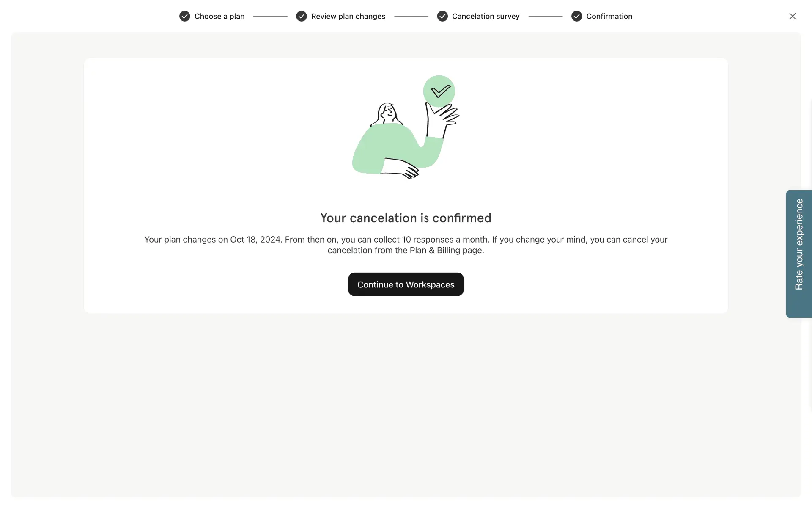The image size is (812, 508).
Task: Open the Rate your experience side tab
Action: tap(799, 254)
